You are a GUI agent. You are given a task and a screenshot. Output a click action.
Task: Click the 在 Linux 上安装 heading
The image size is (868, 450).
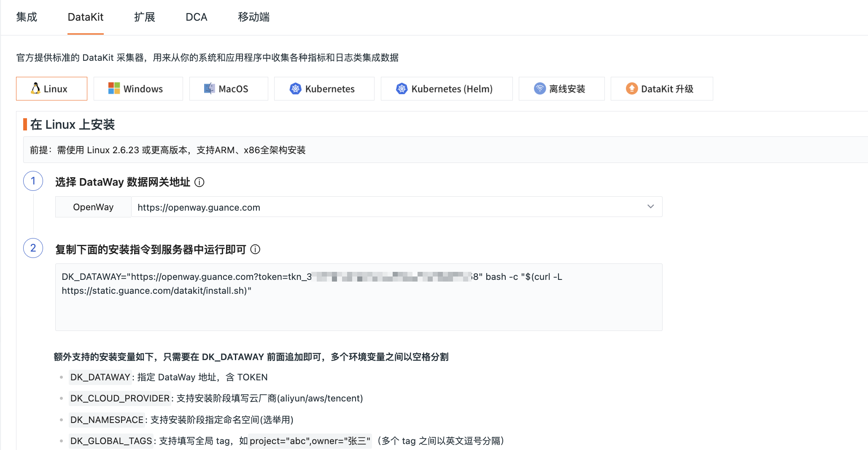click(x=73, y=125)
